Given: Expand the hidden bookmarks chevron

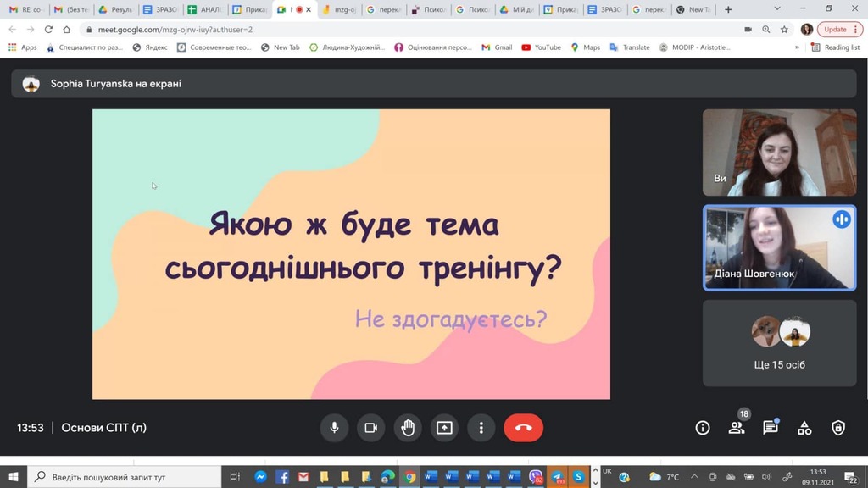Looking at the screenshot, I should coord(797,47).
